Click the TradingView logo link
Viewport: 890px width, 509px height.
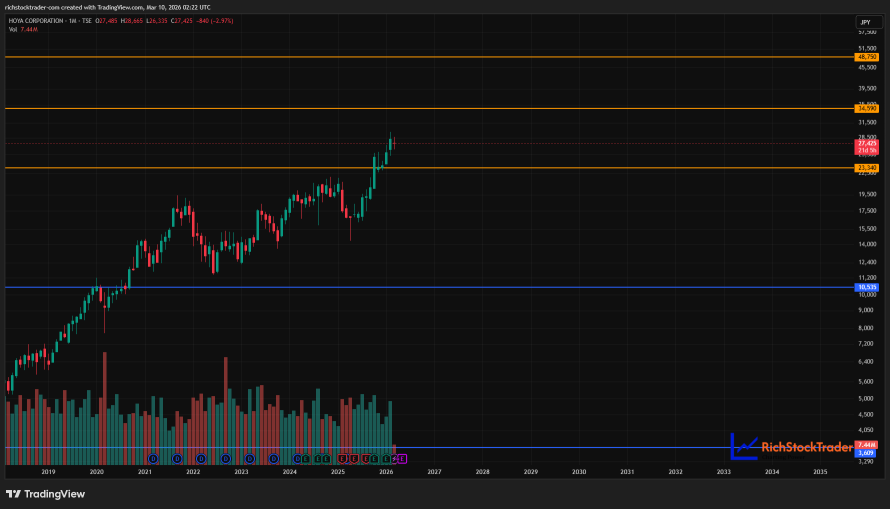(45, 494)
